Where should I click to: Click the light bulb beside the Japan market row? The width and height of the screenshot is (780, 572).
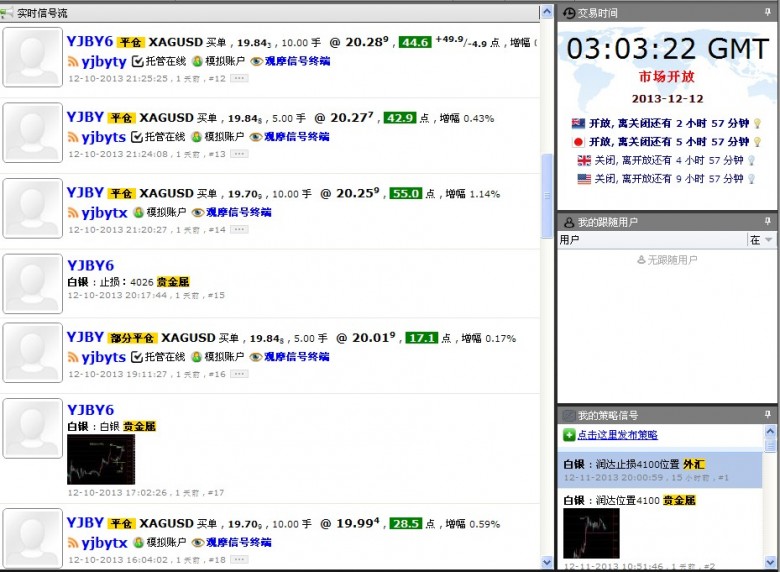point(757,142)
